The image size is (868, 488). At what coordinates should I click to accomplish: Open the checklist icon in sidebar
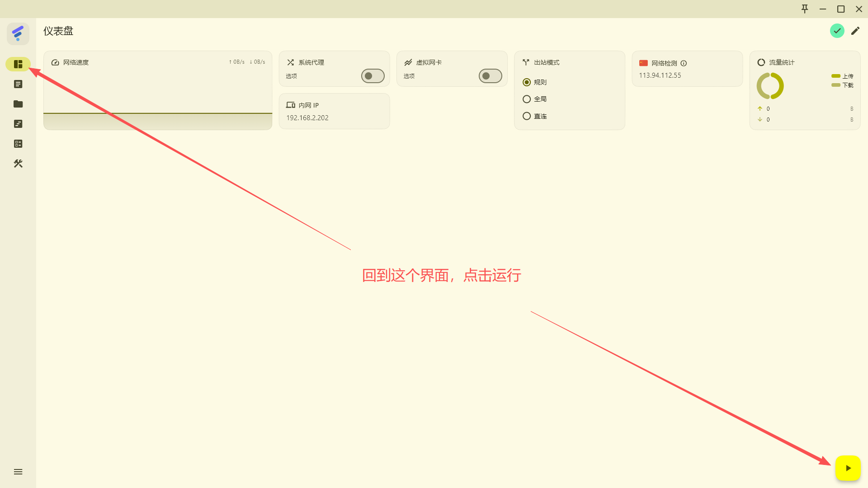coord(18,144)
